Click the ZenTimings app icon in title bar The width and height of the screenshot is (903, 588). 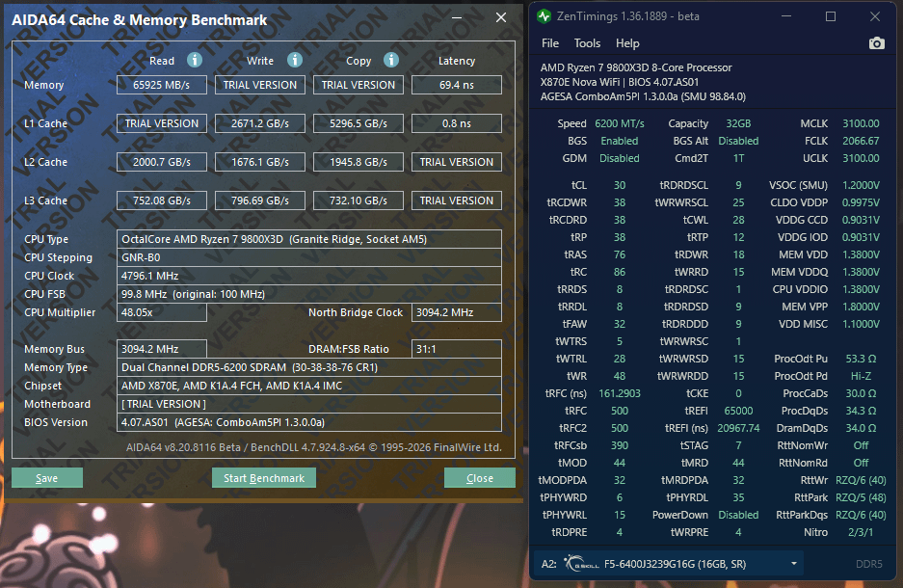[544, 16]
